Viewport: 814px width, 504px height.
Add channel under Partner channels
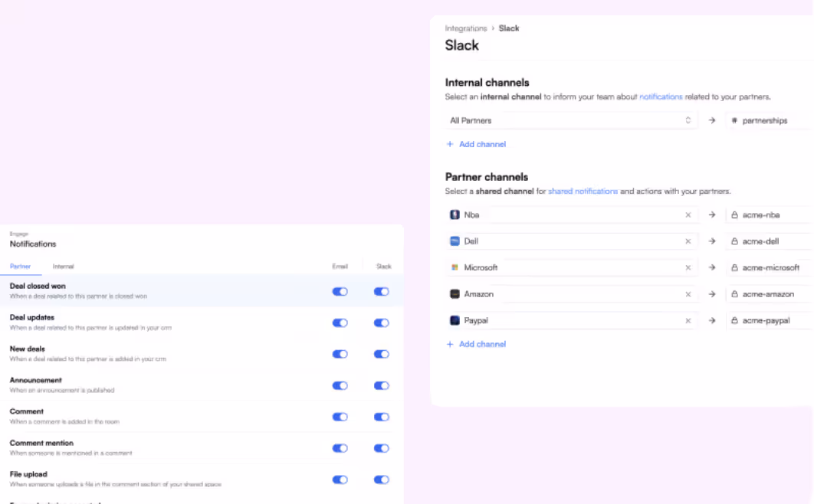point(476,344)
